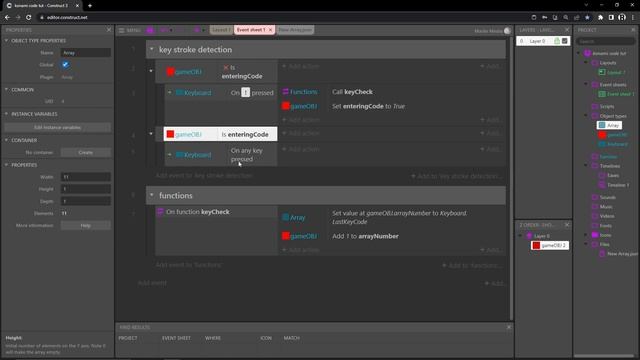This screenshot has width=640, height=360.
Task: Add action to On function keyCheck event
Action: (300, 250)
